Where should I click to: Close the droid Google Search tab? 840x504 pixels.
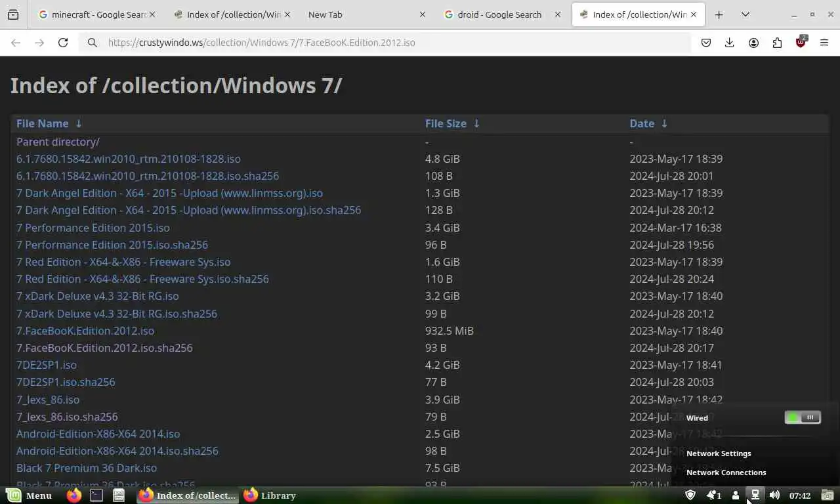pyautogui.click(x=557, y=14)
